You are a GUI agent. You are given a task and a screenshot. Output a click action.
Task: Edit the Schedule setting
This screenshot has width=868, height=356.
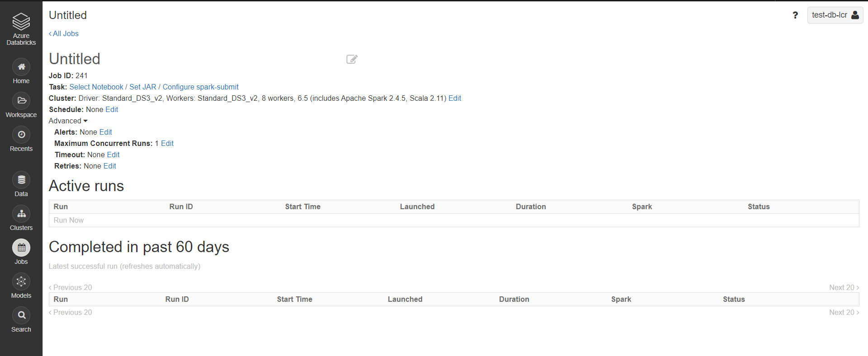(x=112, y=109)
